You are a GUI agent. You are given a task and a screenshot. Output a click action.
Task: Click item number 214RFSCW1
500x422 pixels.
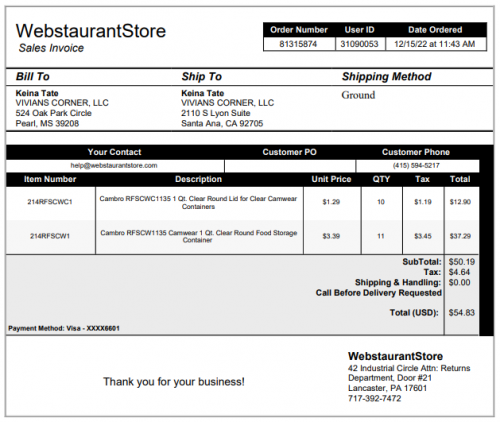(x=50, y=236)
